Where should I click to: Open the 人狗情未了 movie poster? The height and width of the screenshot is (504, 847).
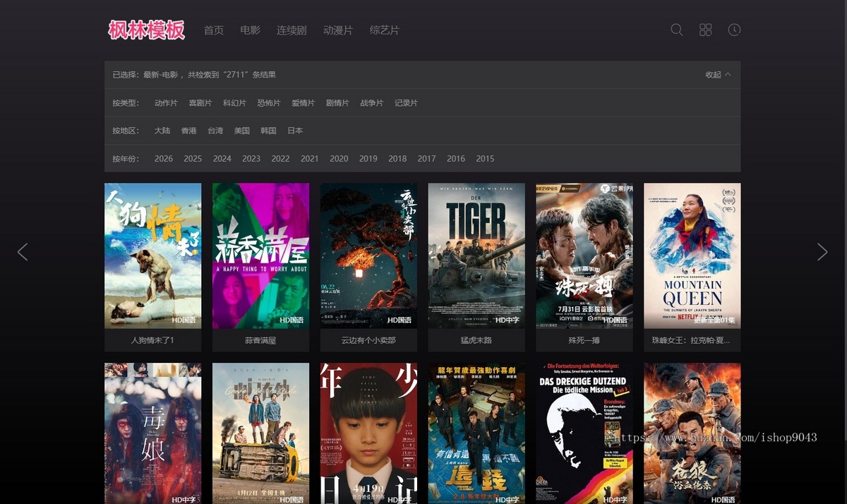coord(152,256)
